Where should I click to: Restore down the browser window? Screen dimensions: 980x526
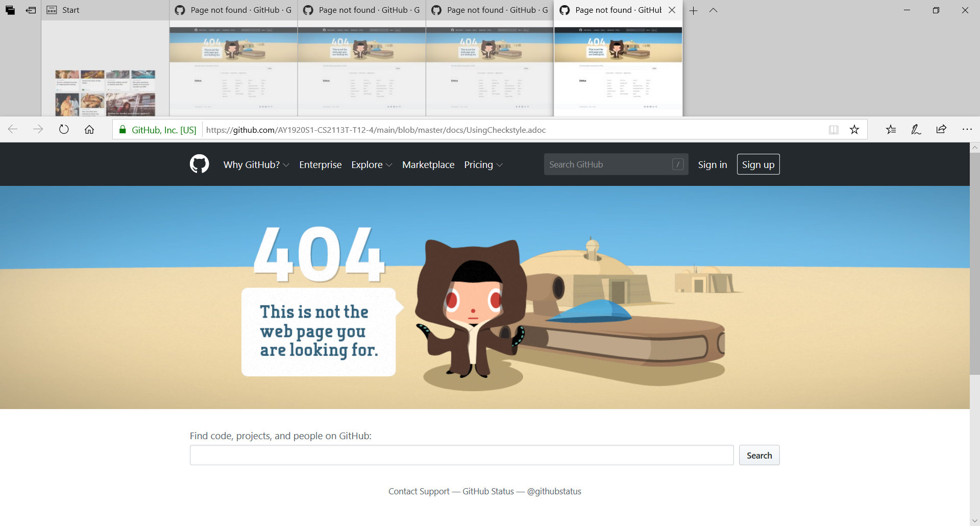(936, 10)
